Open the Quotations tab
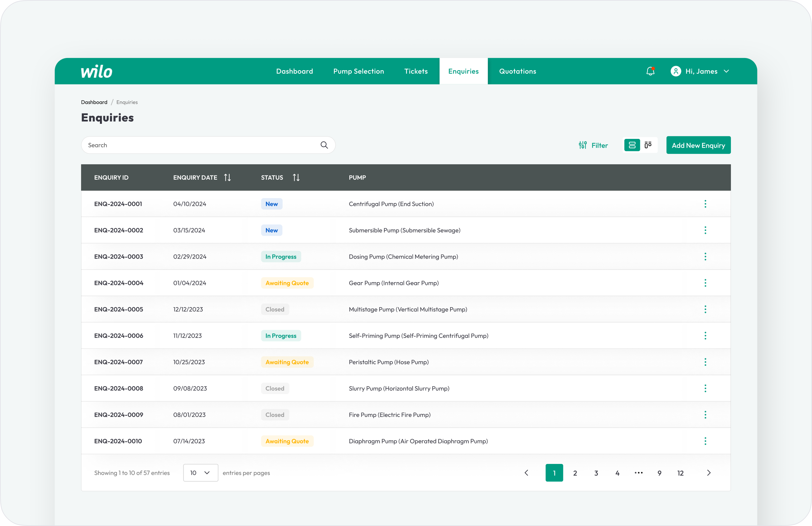The image size is (812, 526). [x=518, y=71]
